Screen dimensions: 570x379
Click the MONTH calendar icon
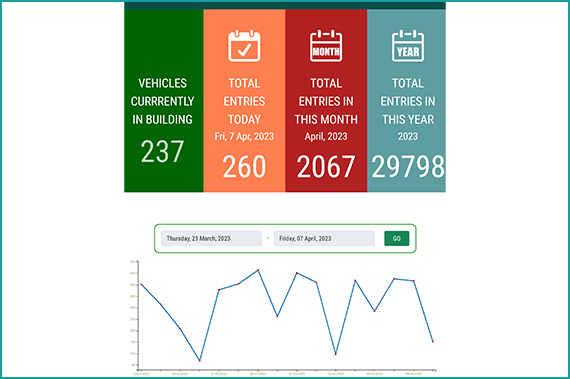click(326, 46)
